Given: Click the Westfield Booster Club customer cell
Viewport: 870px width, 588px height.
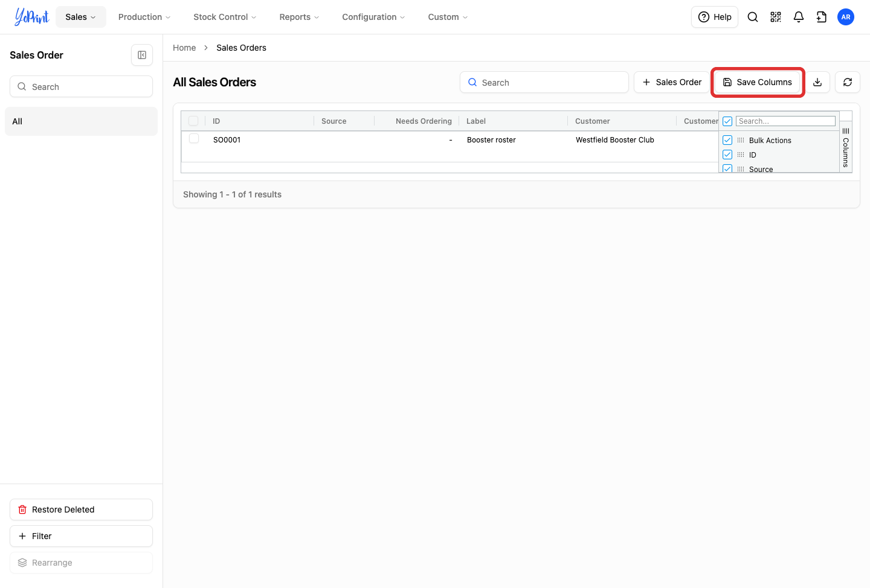Looking at the screenshot, I should pyautogui.click(x=615, y=140).
